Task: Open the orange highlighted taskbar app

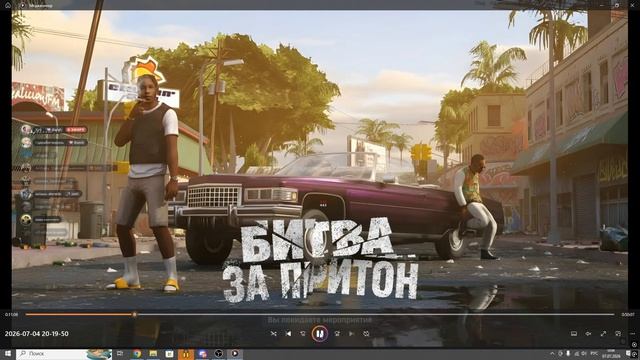Action: (x=186, y=354)
